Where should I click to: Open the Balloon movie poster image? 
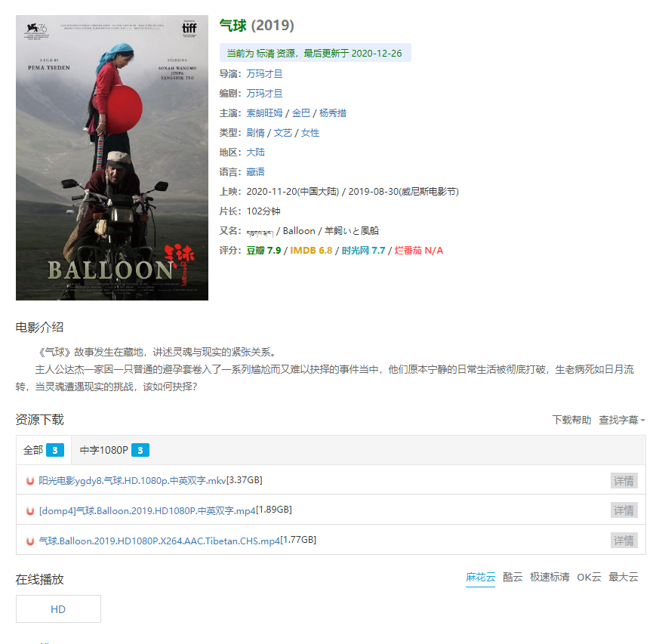pos(112,158)
